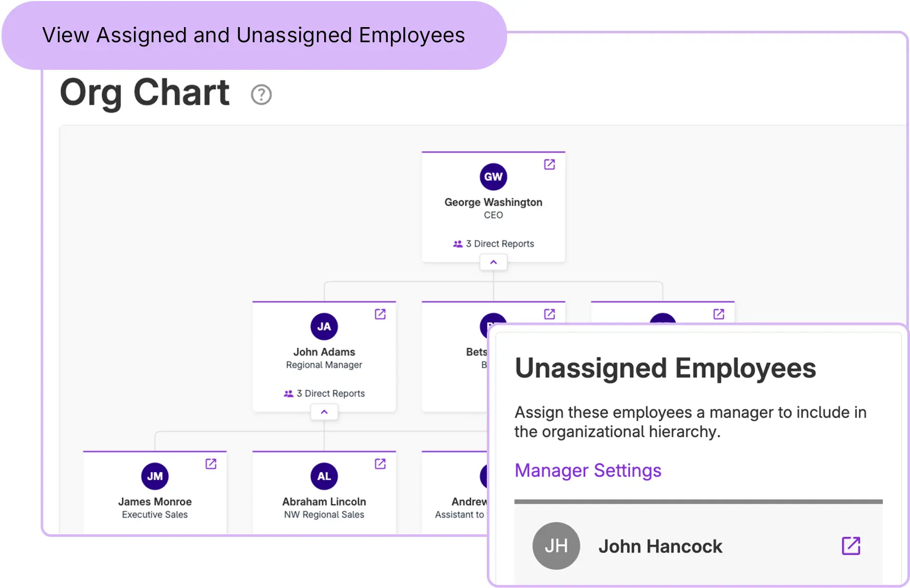Open John Hancock's profile via external-link icon

coord(851,546)
